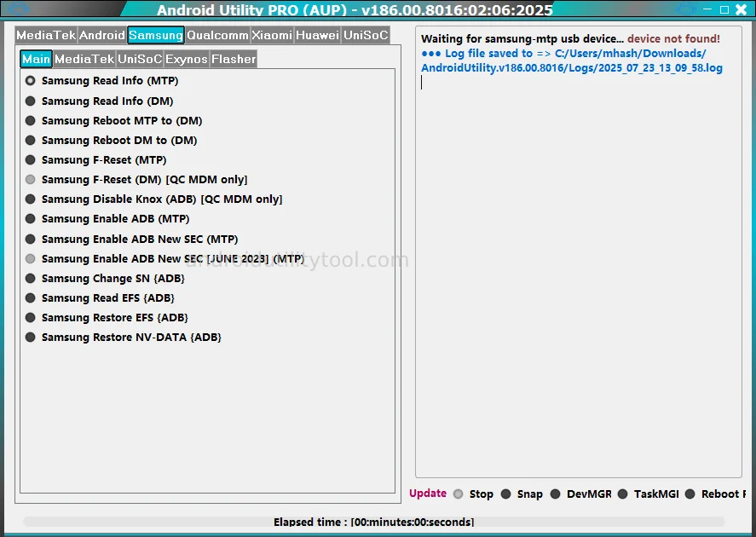Click the 'device not found!' status text
The image size is (756, 537).
[673, 39]
